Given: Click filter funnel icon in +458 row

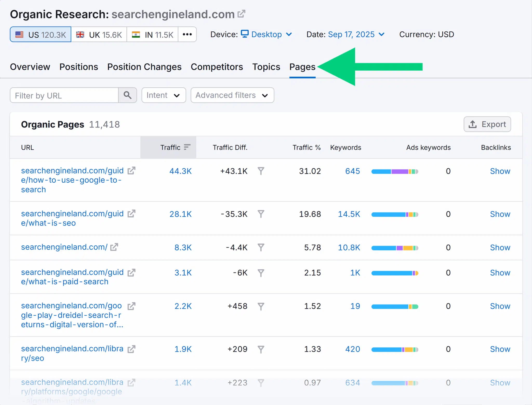Looking at the screenshot, I should coord(261,306).
